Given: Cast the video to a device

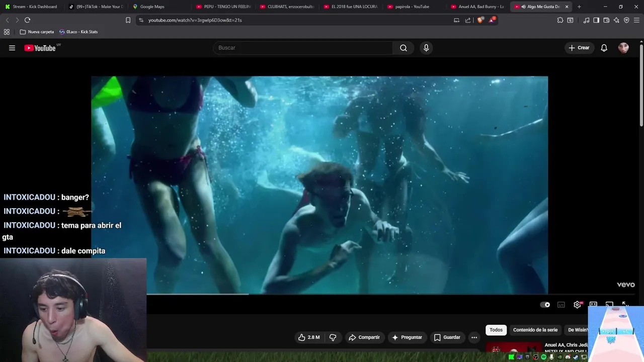Looking at the screenshot, I should (609, 305).
